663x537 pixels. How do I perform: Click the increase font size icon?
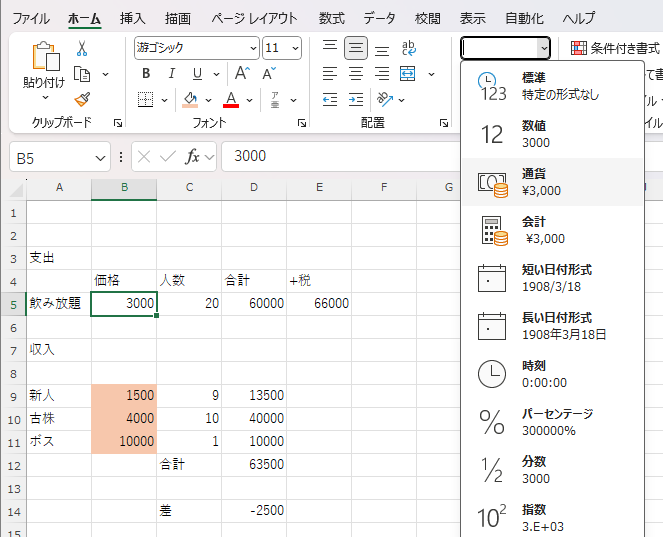click(242, 73)
